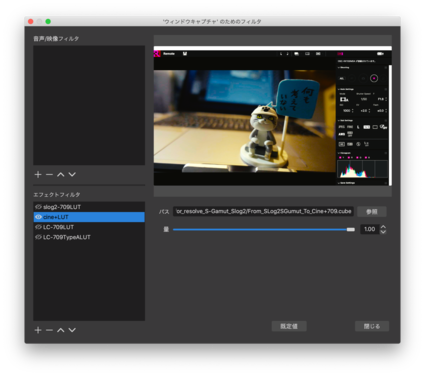425x376 pixels.
Task: Close dialog with 閉じる button
Action: coord(372,326)
